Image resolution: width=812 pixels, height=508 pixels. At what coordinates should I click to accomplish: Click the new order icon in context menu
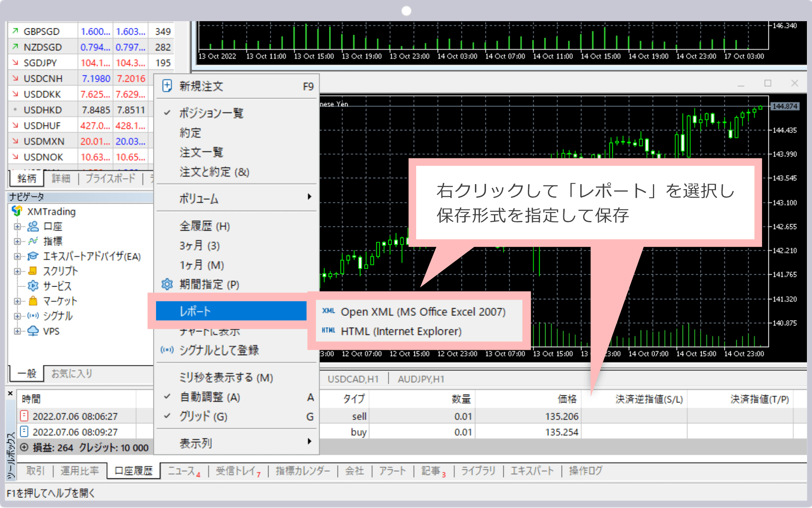[167, 86]
